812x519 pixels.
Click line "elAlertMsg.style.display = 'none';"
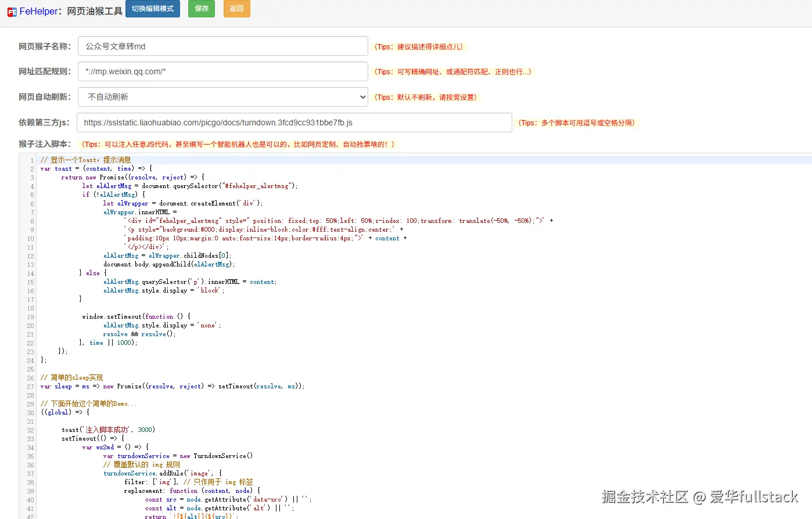162,325
